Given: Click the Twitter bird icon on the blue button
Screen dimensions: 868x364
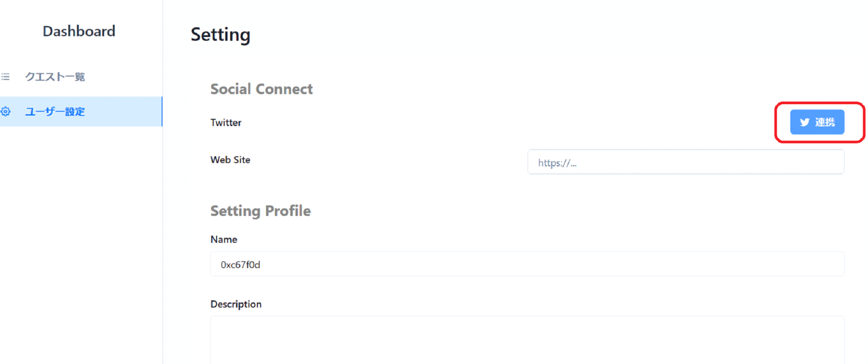Looking at the screenshot, I should pos(805,122).
